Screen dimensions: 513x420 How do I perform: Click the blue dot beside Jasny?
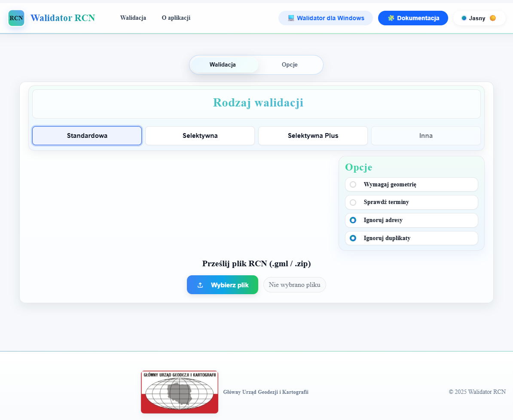pyautogui.click(x=464, y=18)
